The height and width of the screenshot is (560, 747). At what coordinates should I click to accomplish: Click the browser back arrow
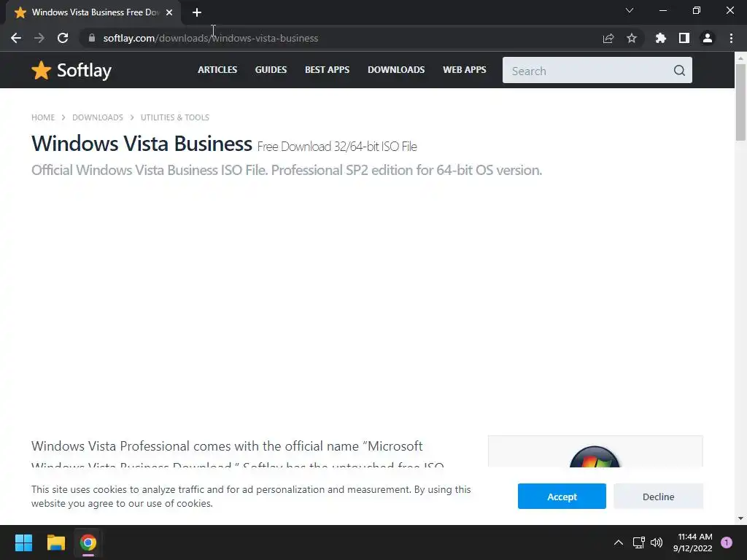pos(16,38)
